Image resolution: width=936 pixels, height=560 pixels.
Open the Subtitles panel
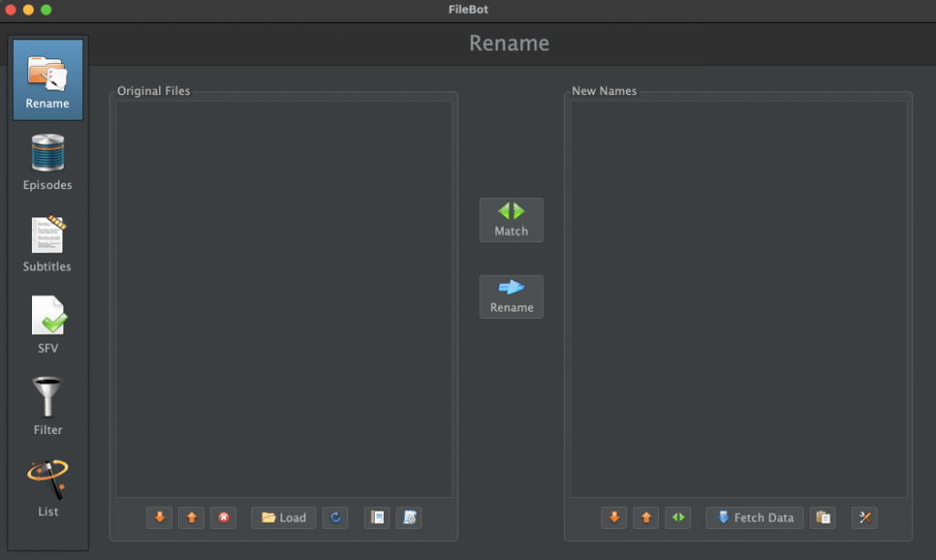click(x=48, y=244)
